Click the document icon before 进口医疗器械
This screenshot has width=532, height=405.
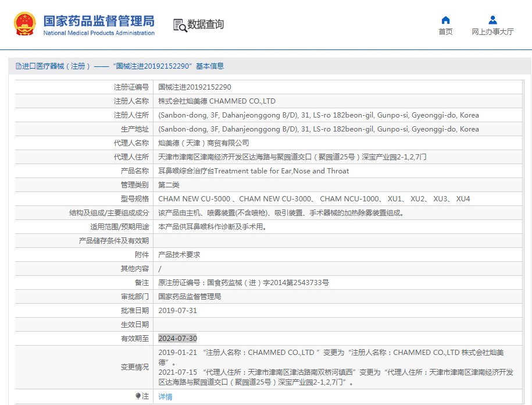click(x=19, y=66)
